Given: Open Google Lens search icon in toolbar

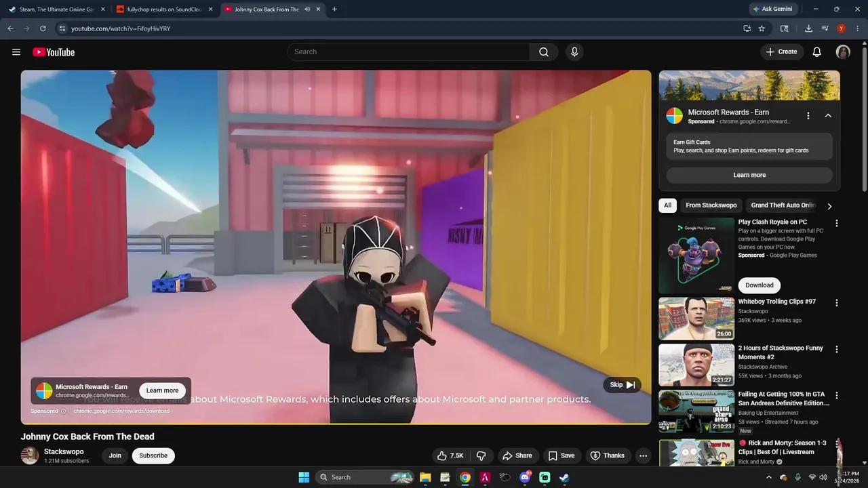Looking at the screenshot, I should 784,28.
